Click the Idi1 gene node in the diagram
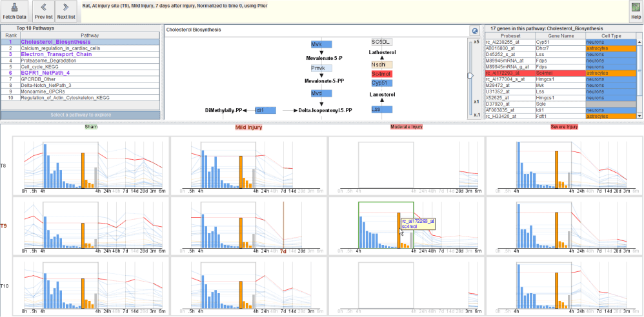Image resolution: width=644 pixels, height=317 pixels. 265,110
